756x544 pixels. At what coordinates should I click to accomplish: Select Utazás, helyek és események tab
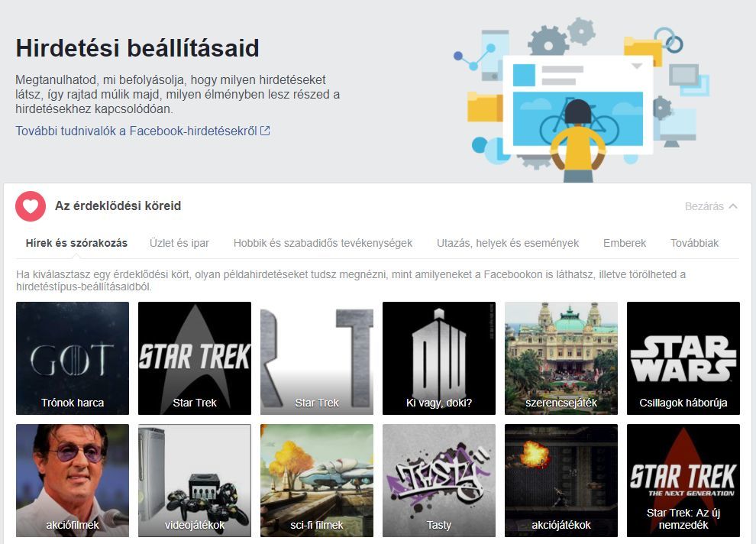[508, 243]
